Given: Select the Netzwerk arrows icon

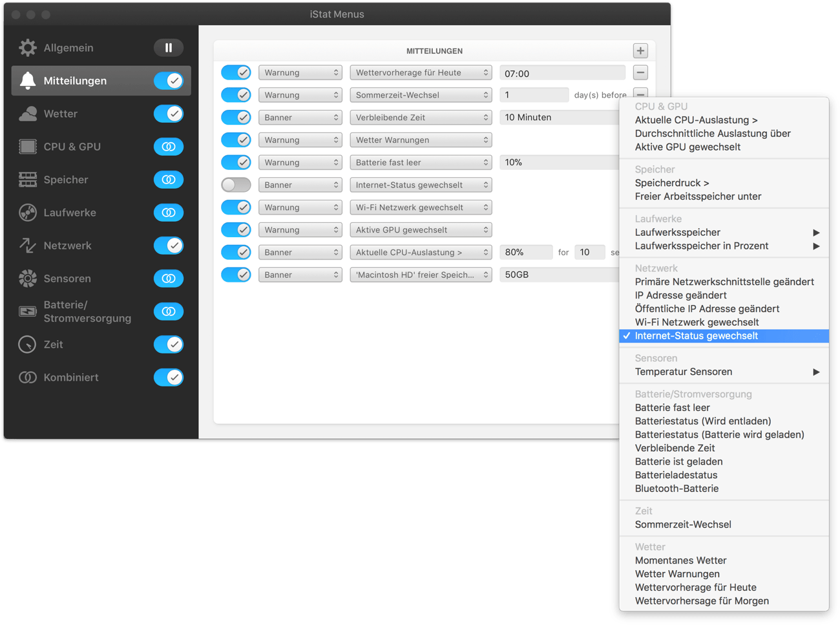Looking at the screenshot, I should [x=27, y=246].
